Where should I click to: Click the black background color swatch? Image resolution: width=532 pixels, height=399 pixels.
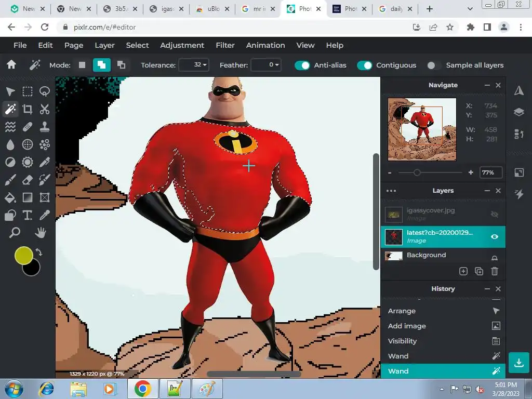[x=33, y=270]
